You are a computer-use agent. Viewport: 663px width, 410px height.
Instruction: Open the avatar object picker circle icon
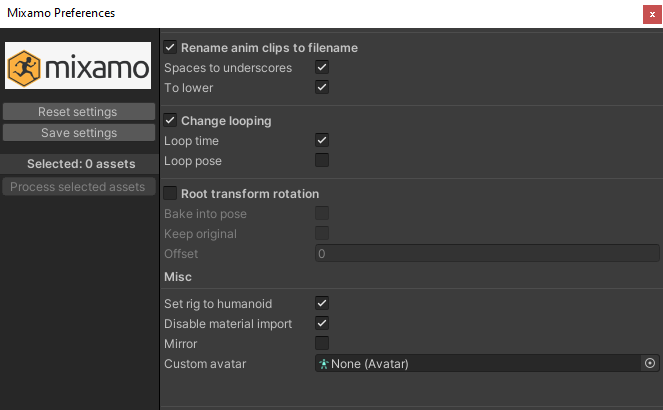650,363
